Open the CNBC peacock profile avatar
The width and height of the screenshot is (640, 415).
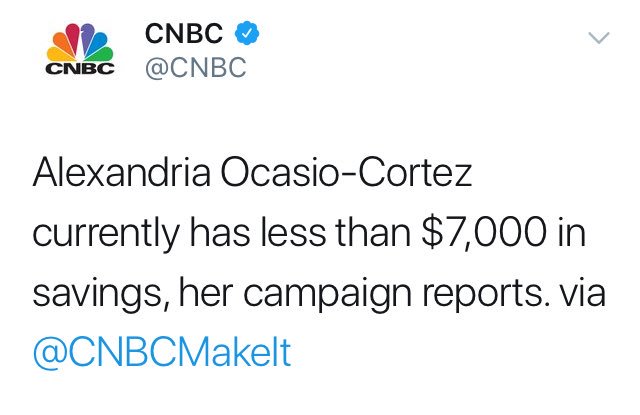80,49
